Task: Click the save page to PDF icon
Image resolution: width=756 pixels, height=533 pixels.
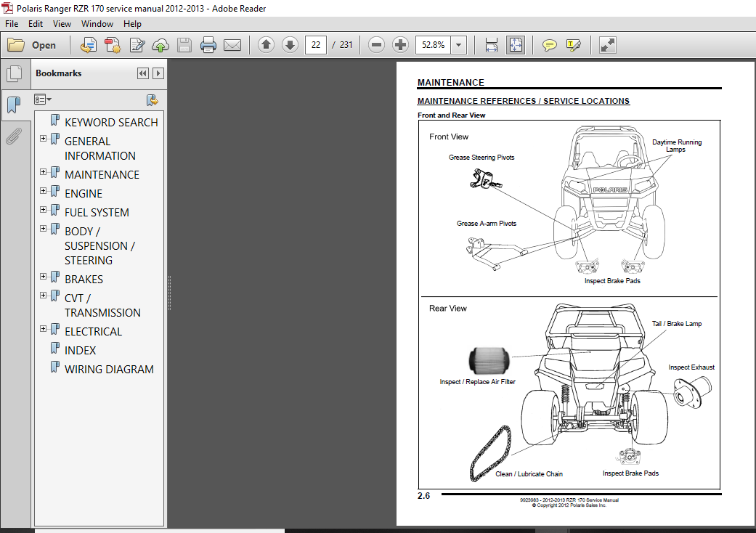Action: [x=88, y=45]
